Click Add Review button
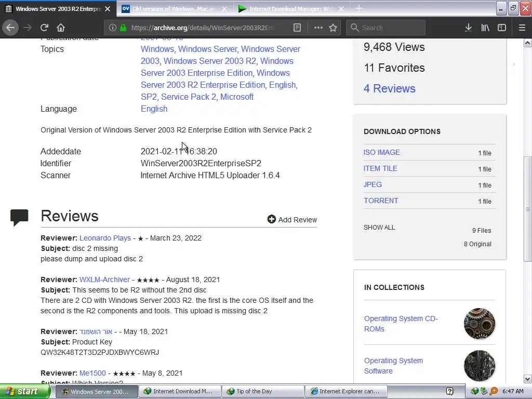532x399 pixels. (292, 220)
